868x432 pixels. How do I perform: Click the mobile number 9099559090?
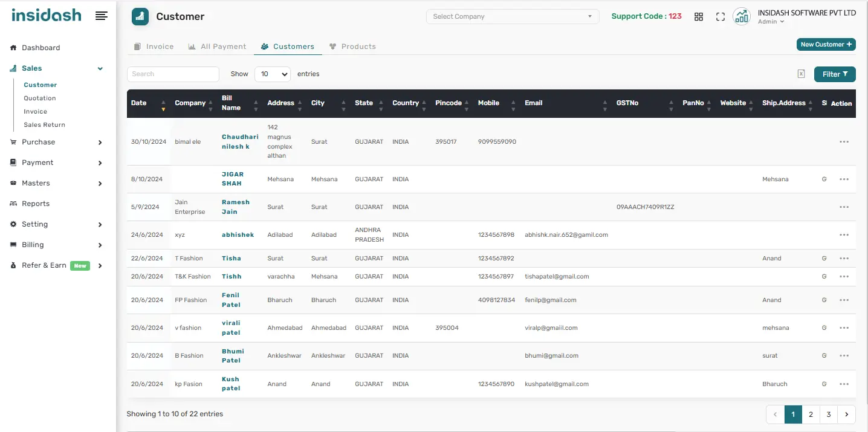(x=497, y=142)
